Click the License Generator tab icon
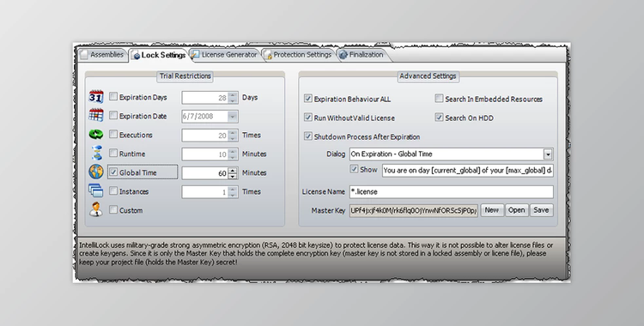The height and width of the screenshot is (326, 644). tap(196, 55)
